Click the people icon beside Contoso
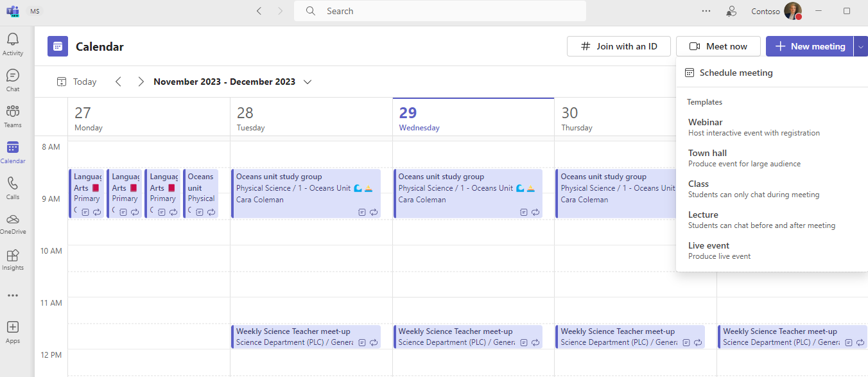Viewport: 868px width, 377px height. (731, 11)
